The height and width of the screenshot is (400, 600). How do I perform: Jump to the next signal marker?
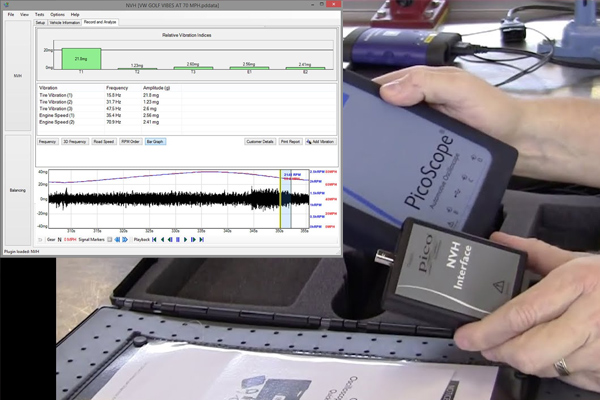pos(123,240)
